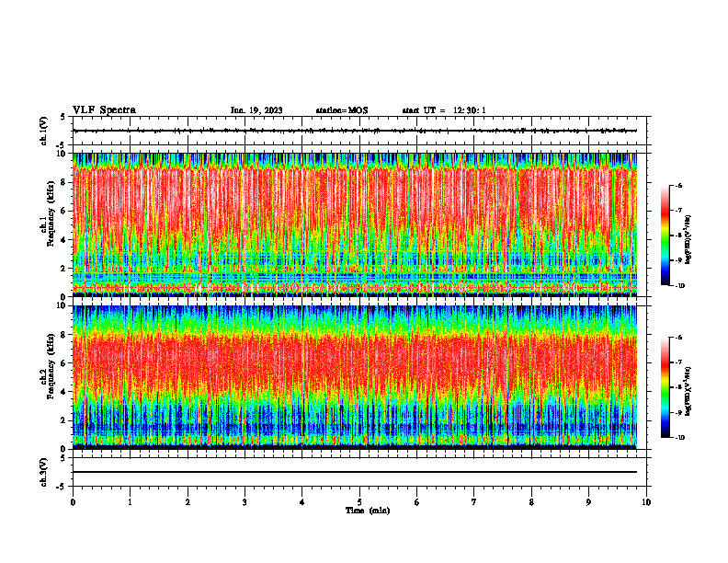Image resolution: width=728 pixels, height=563 pixels.
Task: Click the "ch.1(V)" axis label at top
Action: click(44, 131)
